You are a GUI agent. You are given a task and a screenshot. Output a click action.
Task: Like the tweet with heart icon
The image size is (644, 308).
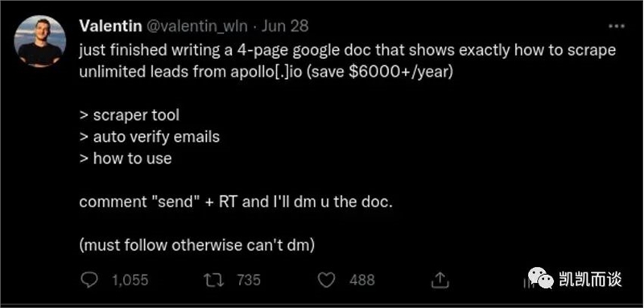pyautogui.click(x=328, y=281)
